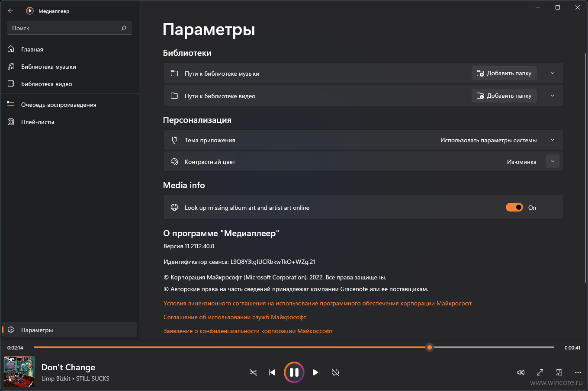Click the STILL SUCKS album art thumbnail
The height and width of the screenshot is (391, 588).
19,372
